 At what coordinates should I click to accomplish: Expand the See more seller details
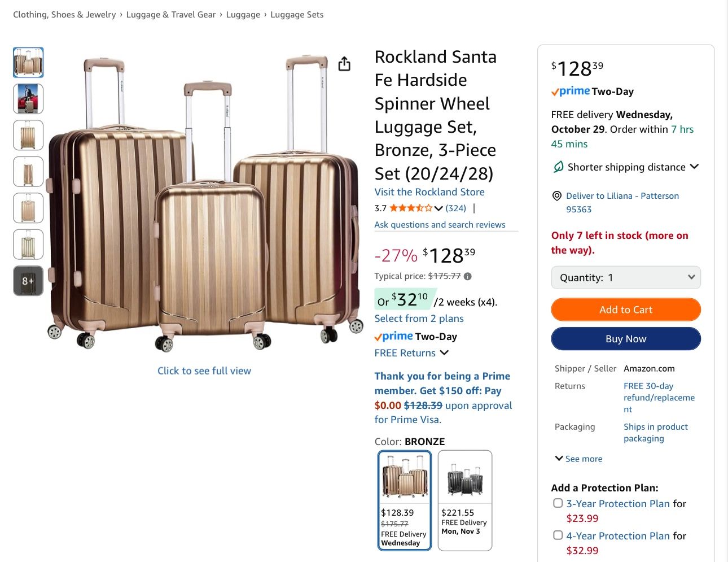(578, 458)
